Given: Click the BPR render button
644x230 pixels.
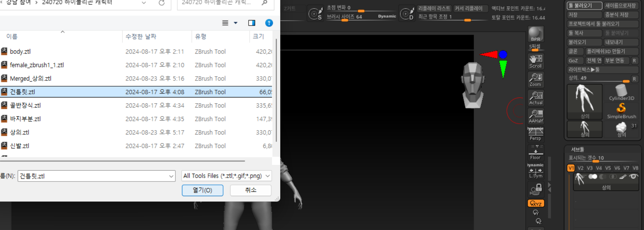Looking at the screenshot, I should (x=536, y=34).
